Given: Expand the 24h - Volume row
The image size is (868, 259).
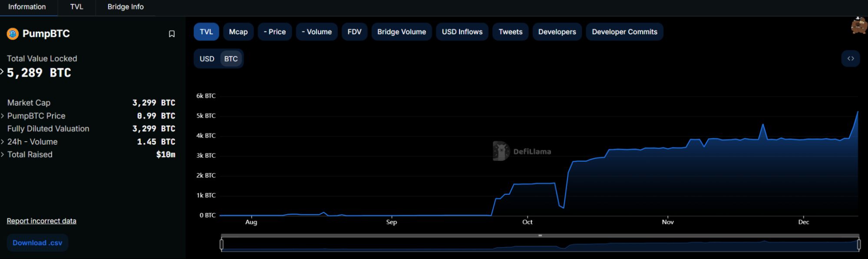Looking at the screenshot, I should coord(2,142).
